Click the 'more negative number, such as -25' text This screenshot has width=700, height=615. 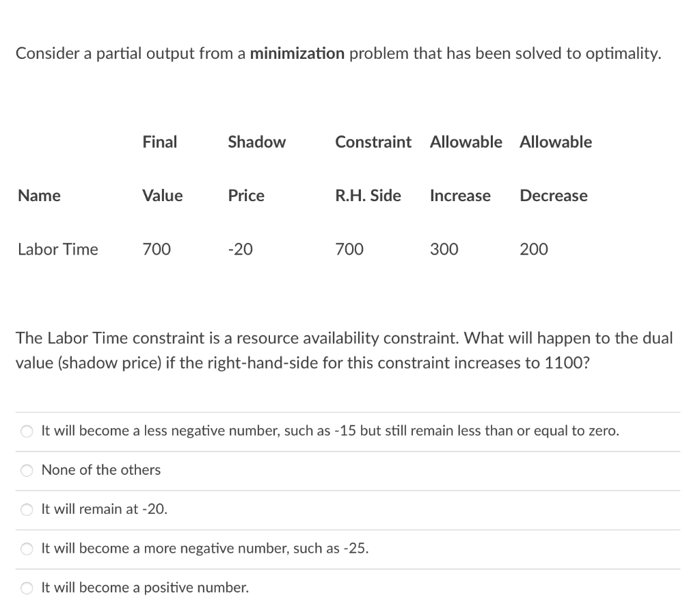(x=205, y=548)
